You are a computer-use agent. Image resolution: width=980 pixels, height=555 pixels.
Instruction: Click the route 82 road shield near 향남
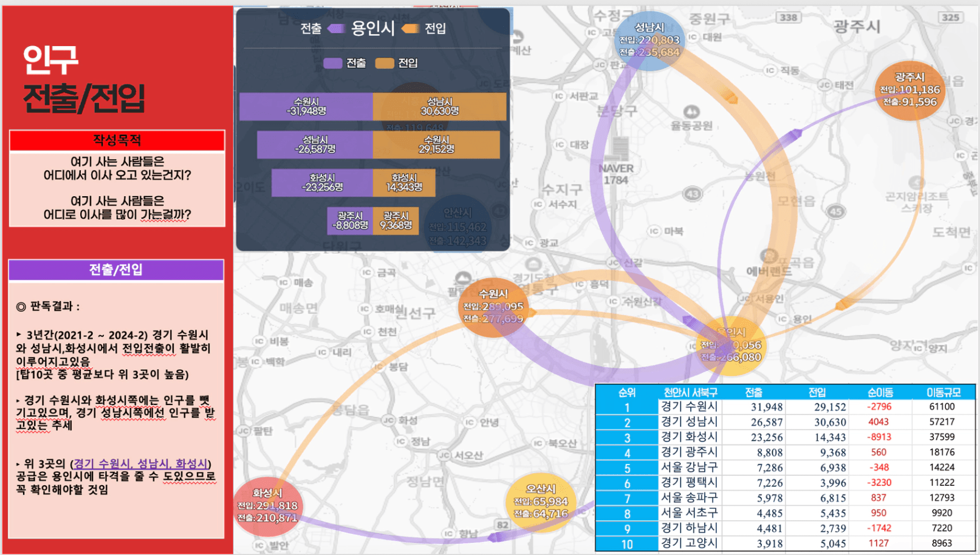point(502,525)
